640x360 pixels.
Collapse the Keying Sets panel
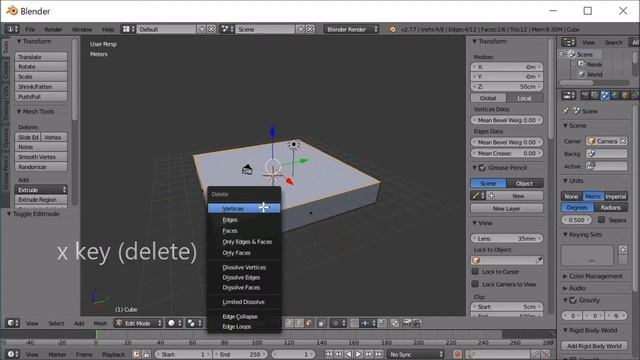pyautogui.click(x=582, y=234)
